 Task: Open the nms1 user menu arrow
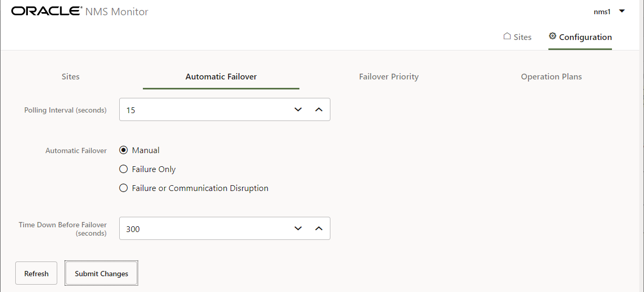622,11
